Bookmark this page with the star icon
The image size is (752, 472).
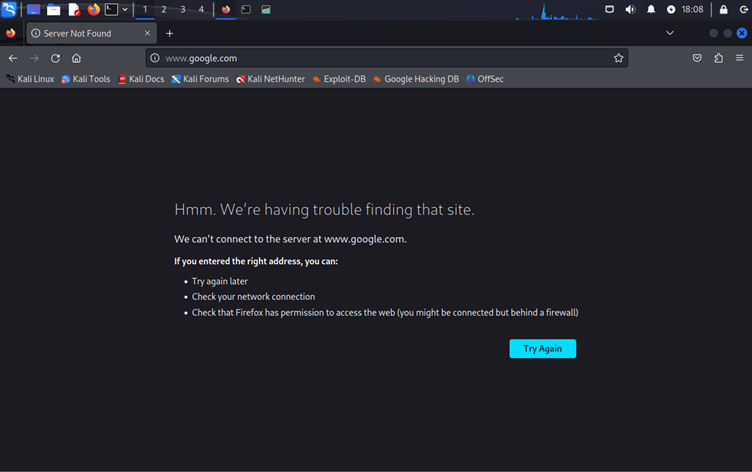619,58
